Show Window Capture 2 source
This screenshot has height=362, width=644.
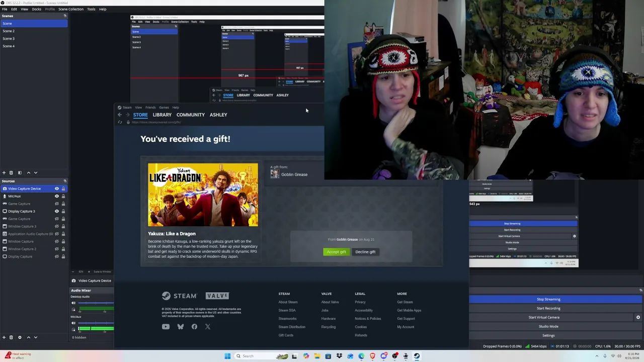coord(56,249)
